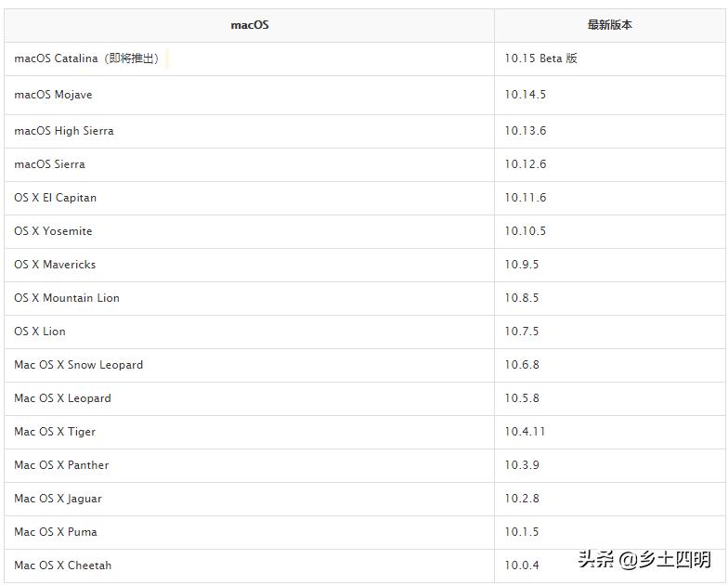Click version 10.12.6
Screen dimensions: 728x585
(526, 164)
